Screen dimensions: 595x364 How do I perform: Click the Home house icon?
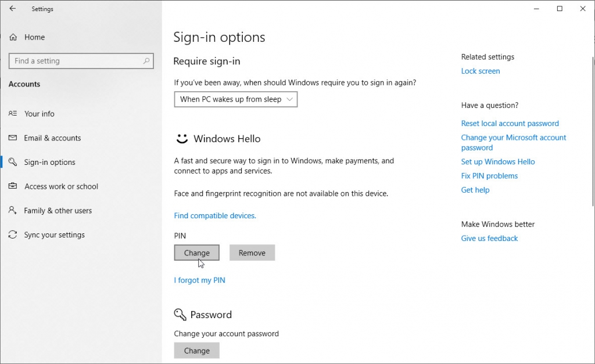point(13,37)
